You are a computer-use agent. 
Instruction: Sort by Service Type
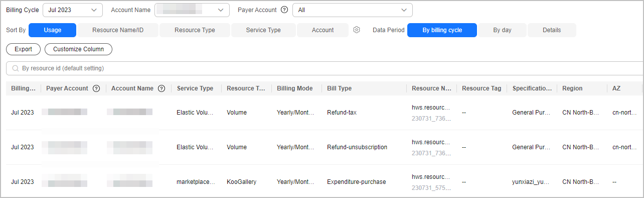(263, 30)
